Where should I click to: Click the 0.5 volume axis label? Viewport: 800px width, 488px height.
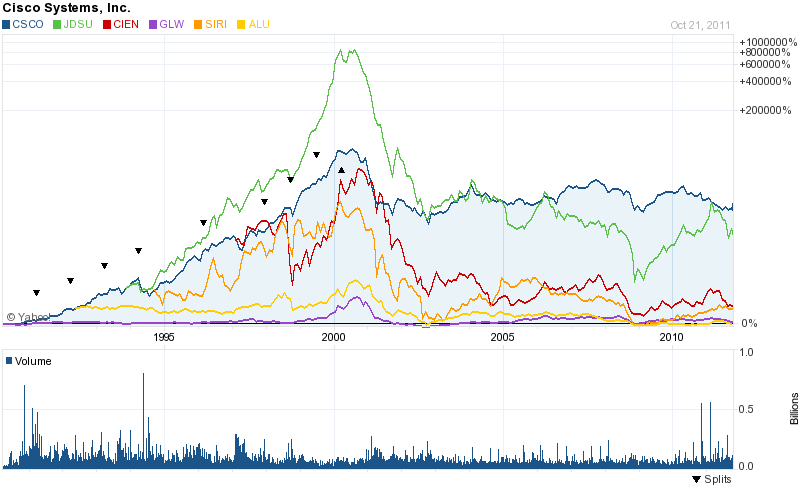click(746, 409)
